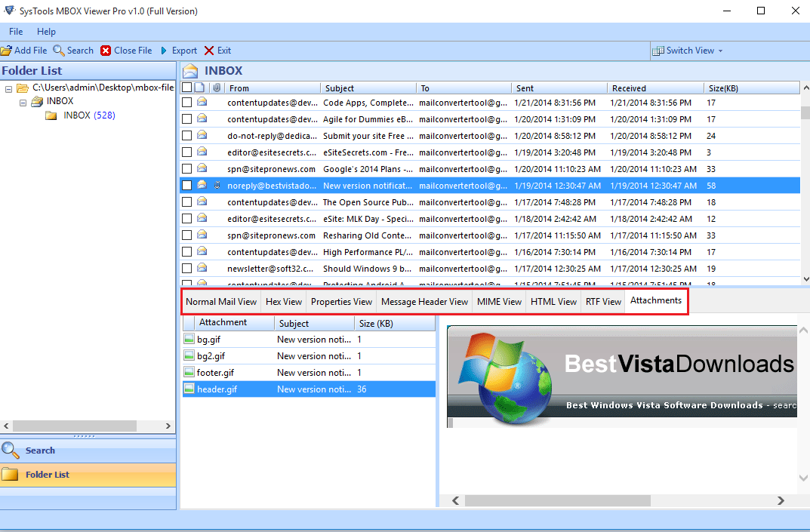Image resolution: width=810 pixels, height=532 pixels.
Task: Click the red Exit X icon
Action: click(209, 51)
